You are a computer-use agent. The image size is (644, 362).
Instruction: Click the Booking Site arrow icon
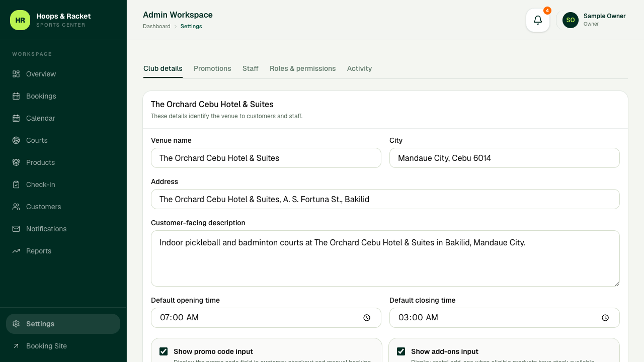point(16,346)
